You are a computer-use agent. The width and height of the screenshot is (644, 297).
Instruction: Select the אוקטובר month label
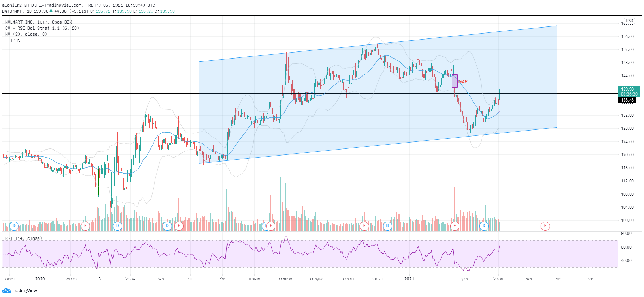(316, 279)
